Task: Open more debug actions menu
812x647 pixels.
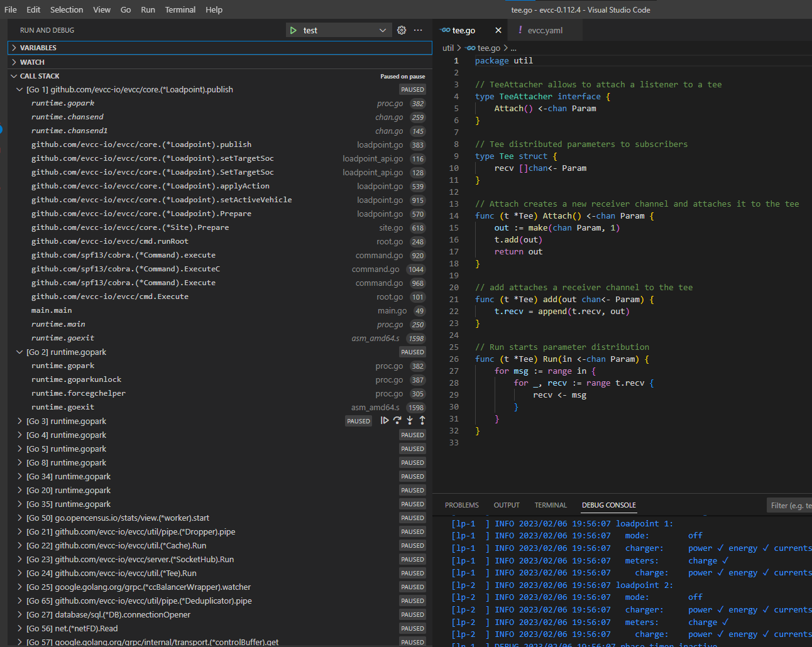Action: click(418, 30)
